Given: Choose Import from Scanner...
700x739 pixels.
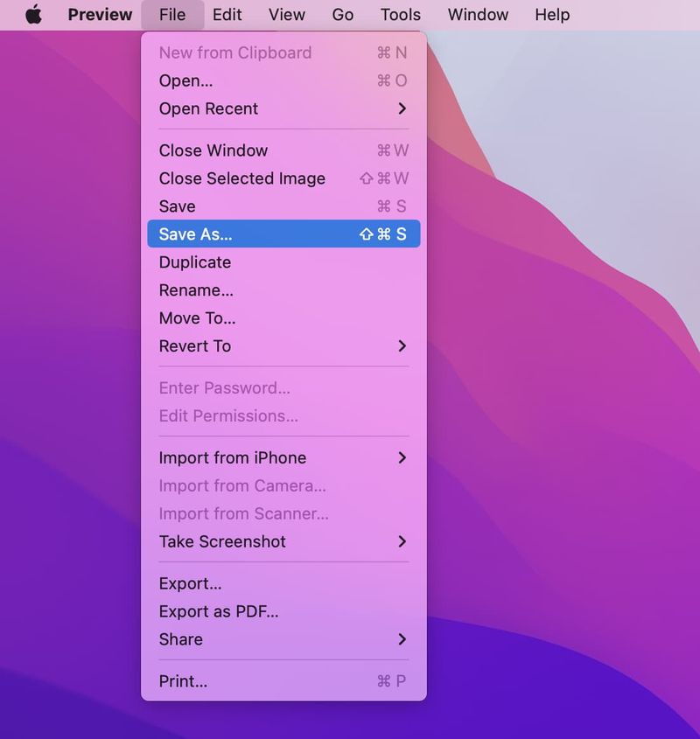Looking at the screenshot, I should pos(283,513).
